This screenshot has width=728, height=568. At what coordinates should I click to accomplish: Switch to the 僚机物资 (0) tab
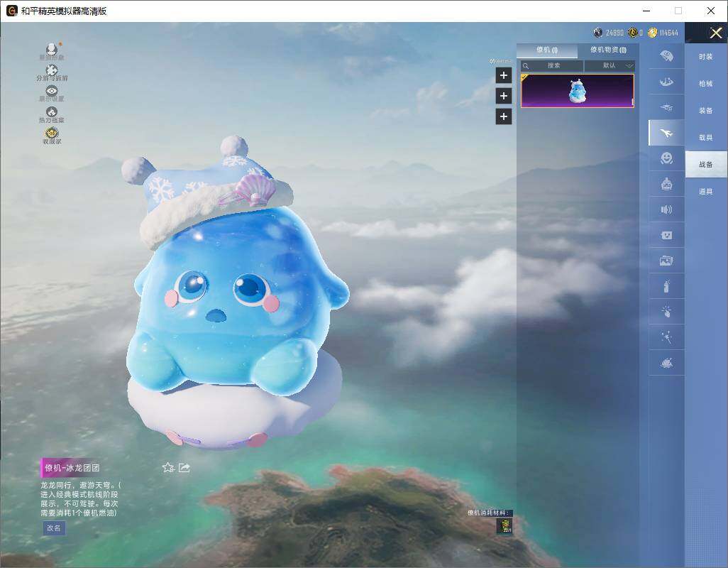tap(608, 50)
